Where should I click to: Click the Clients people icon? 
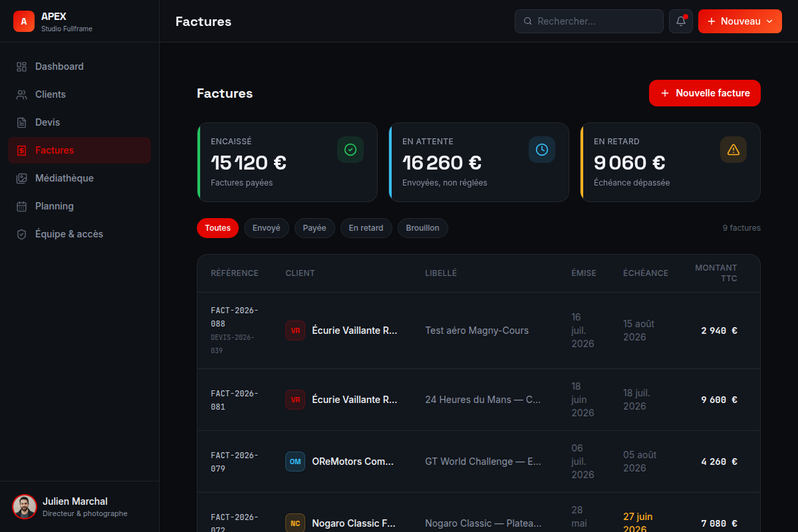click(x=21, y=94)
